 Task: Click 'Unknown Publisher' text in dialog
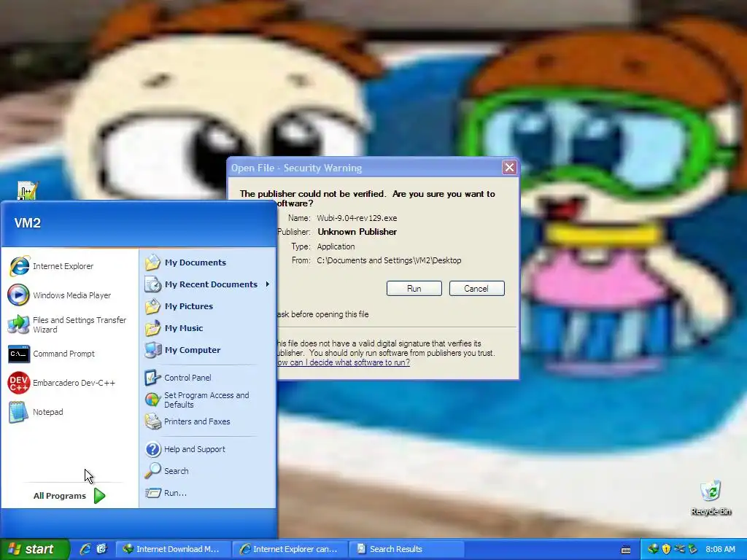pos(357,232)
